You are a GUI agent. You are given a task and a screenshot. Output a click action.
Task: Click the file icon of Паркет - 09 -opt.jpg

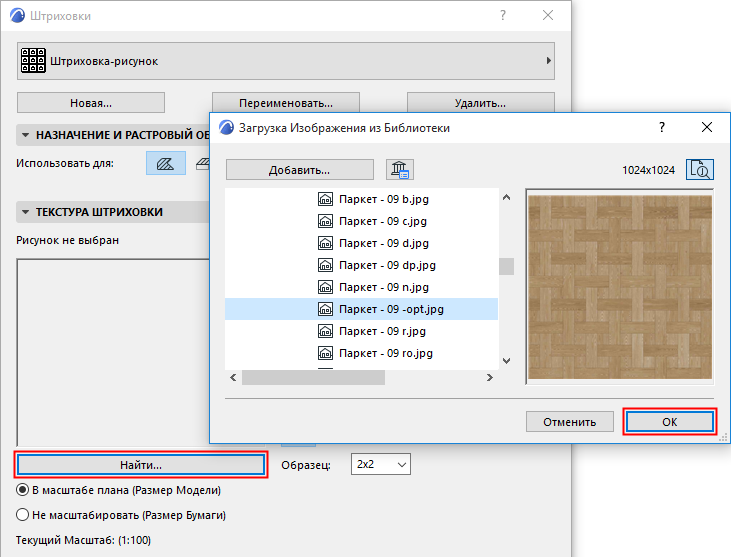click(325, 309)
